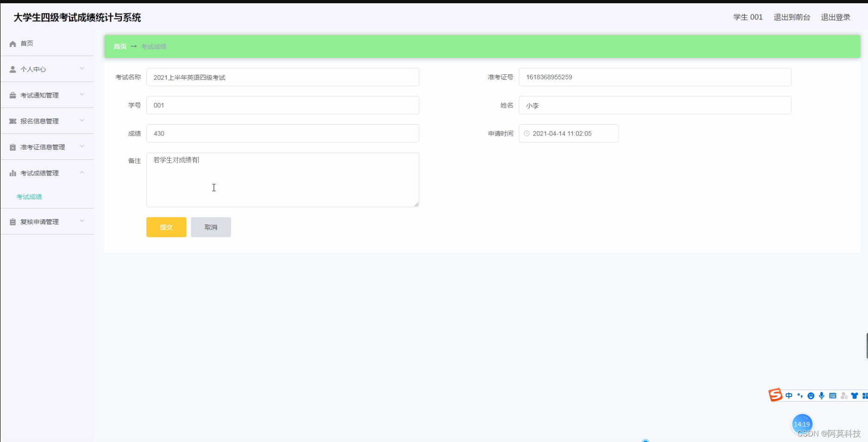Submit the form with the 提交 button
The image size is (868, 442).
pos(166,227)
